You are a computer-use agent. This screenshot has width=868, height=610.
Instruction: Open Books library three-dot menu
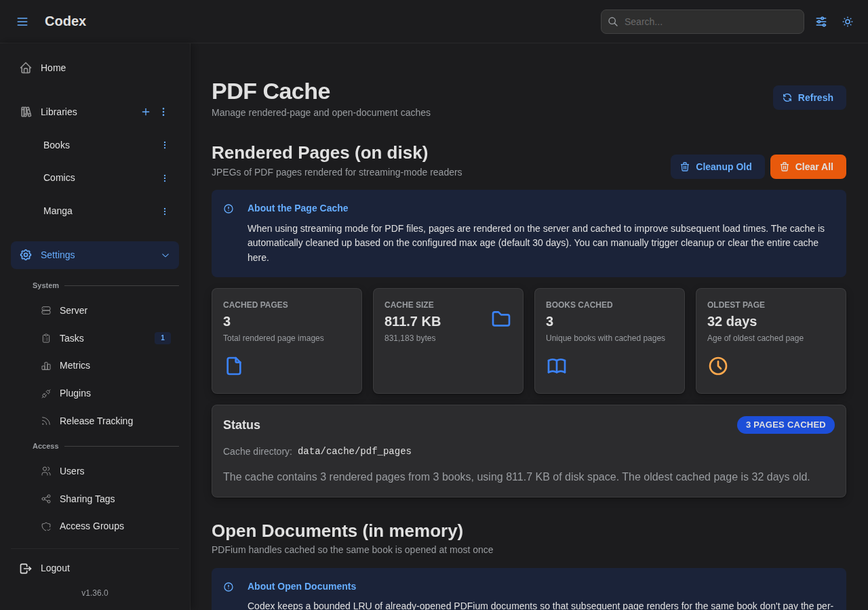point(164,145)
